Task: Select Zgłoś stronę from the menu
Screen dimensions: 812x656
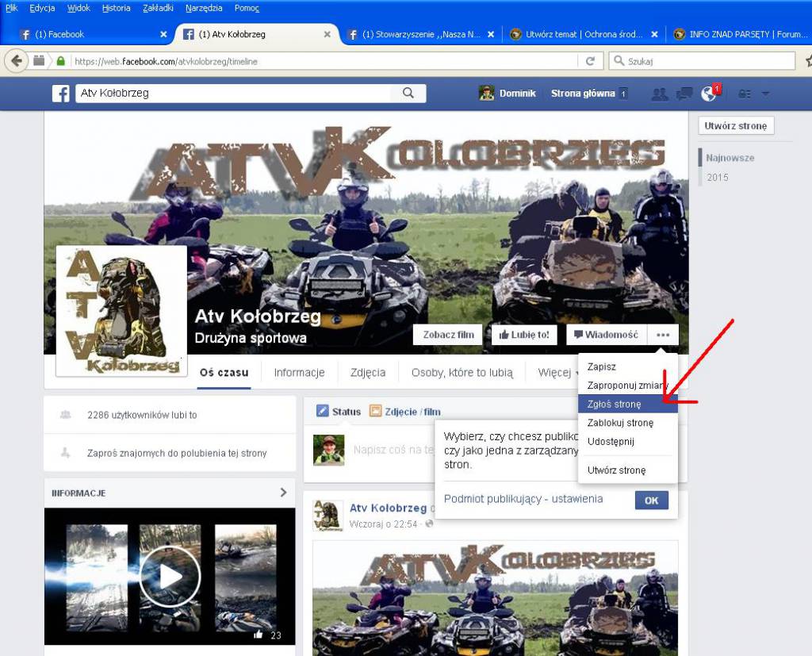Action: [x=628, y=405]
